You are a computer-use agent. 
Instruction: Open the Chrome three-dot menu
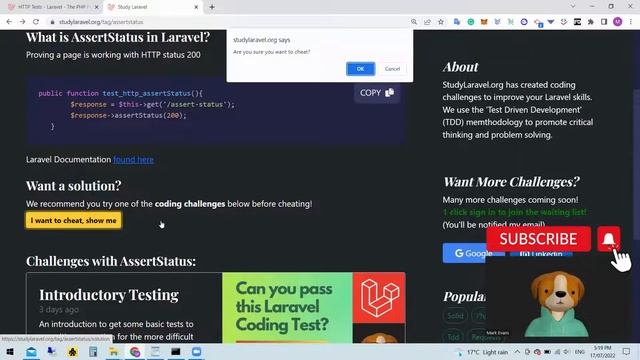[631, 22]
